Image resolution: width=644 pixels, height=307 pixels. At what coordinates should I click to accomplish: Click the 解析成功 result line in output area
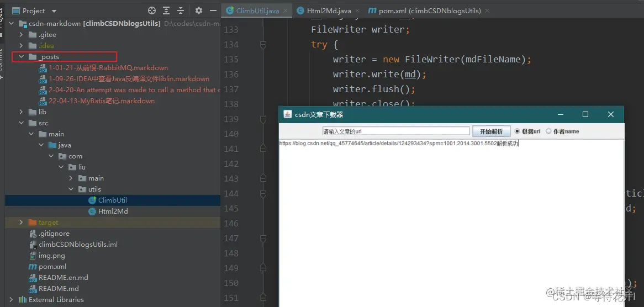point(399,144)
